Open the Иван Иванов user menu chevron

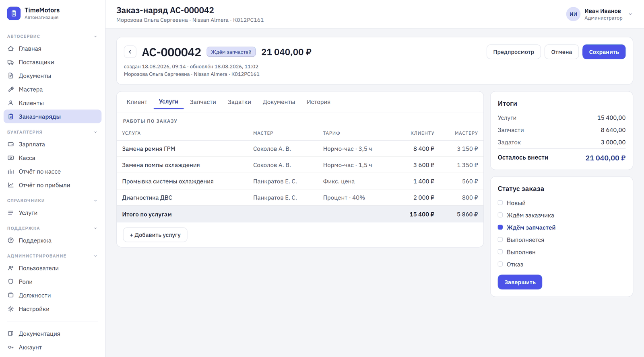pos(630,14)
